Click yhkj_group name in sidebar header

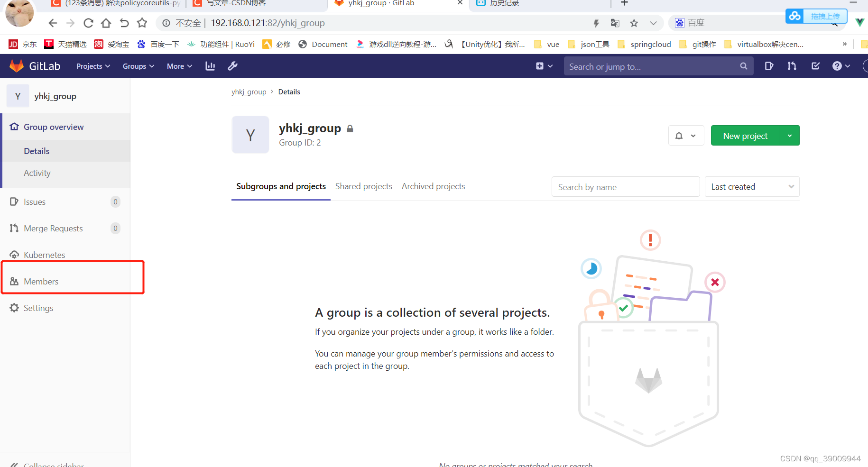[55, 96]
